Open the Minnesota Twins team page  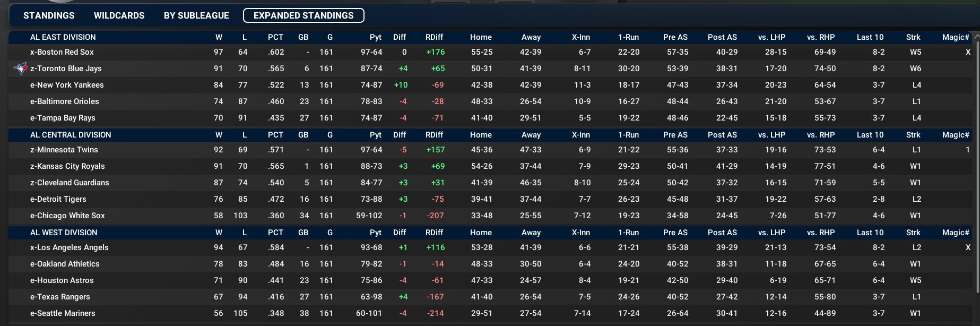64,150
